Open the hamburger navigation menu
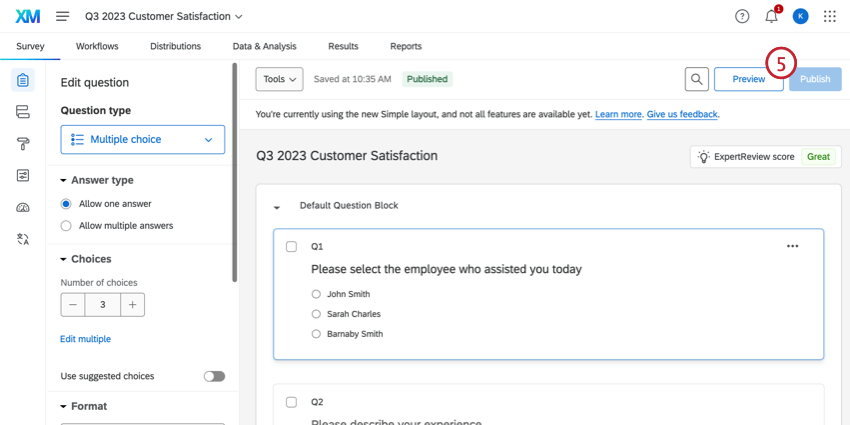 pyautogui.click(x=63, y=17)
